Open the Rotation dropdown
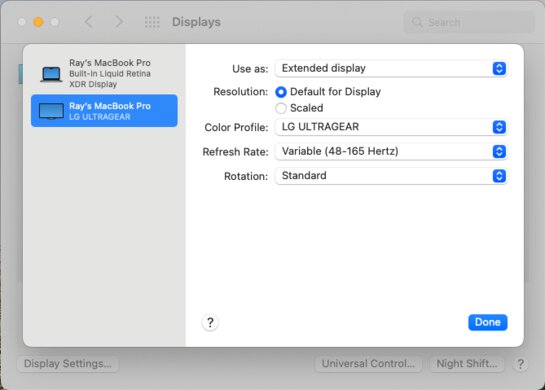Viewport: 545px width, 390px height. [391, 176]
